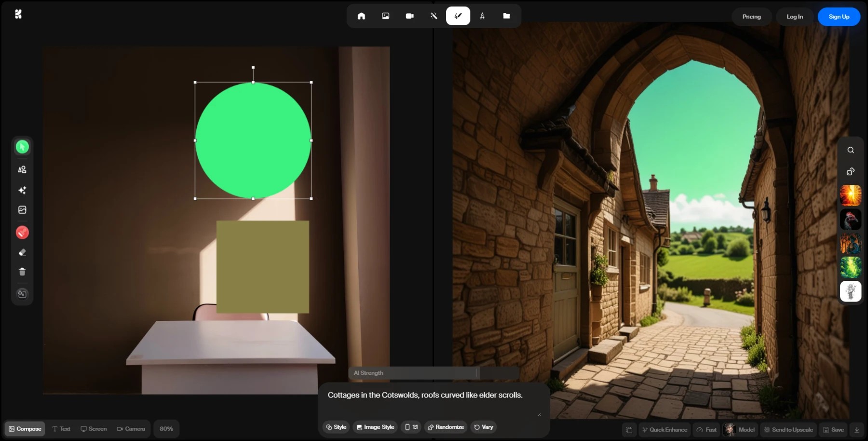
Task: Open the Model selector
Action: point(740,429)
